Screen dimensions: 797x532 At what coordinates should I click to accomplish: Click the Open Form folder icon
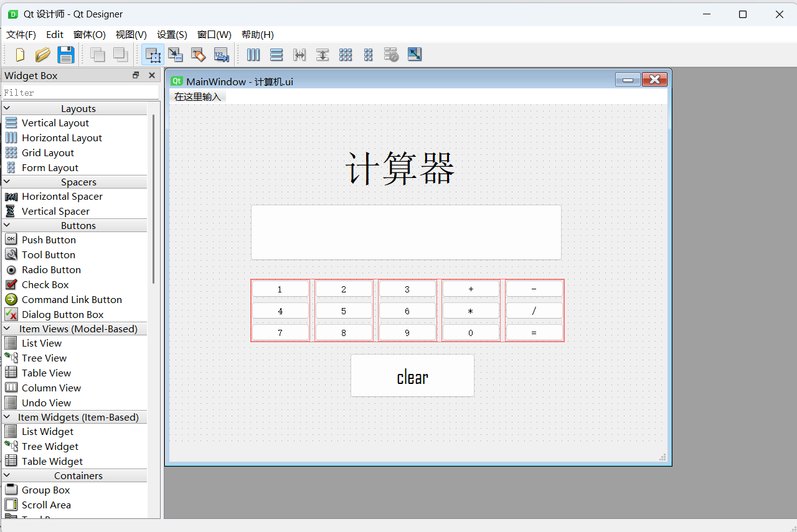[x=42, y=55]
